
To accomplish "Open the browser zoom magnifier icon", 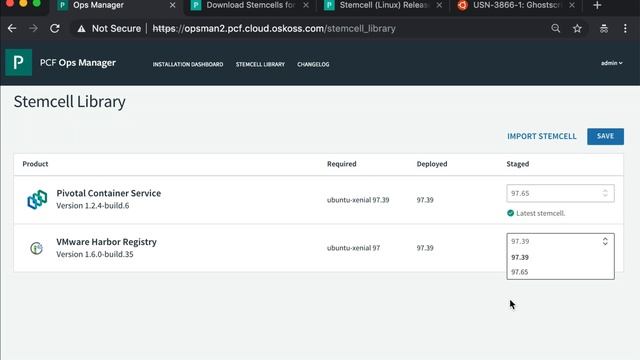I will [556, 28].
